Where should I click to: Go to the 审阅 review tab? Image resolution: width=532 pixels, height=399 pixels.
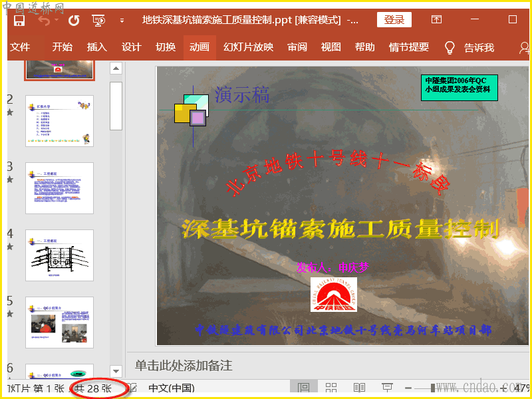[x=297, y=47]
